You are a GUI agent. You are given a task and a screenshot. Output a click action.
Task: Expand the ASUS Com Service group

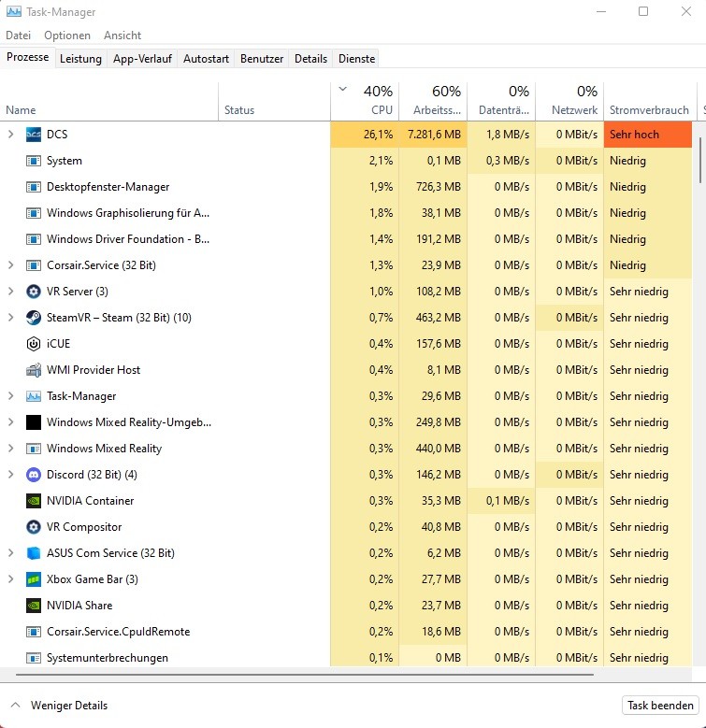coord(10,553)
